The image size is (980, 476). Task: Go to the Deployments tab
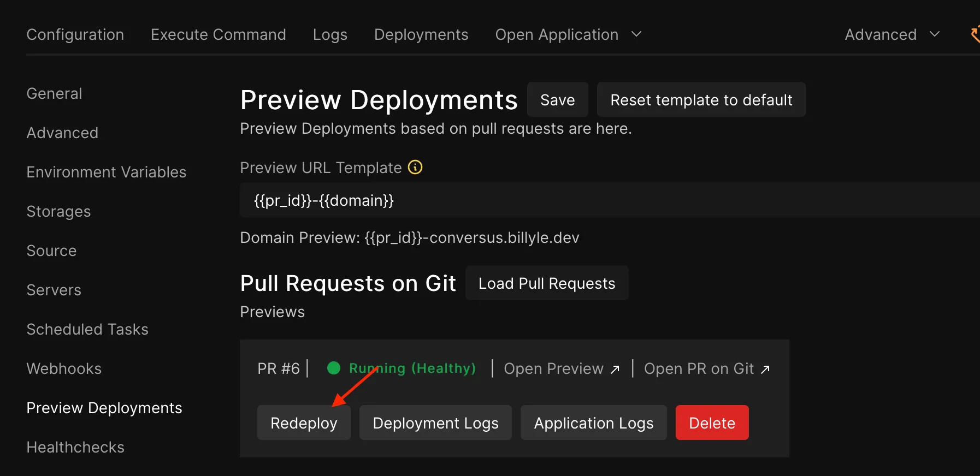tap(421, 34)
